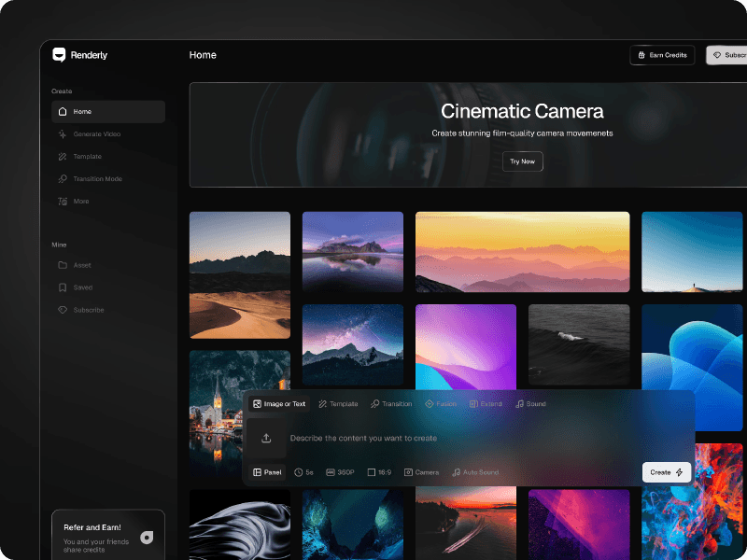This screenshot has height=560, width=747.
Task: Open the 16:9 aspect ratio dropdown
Action: coord(379,472)
